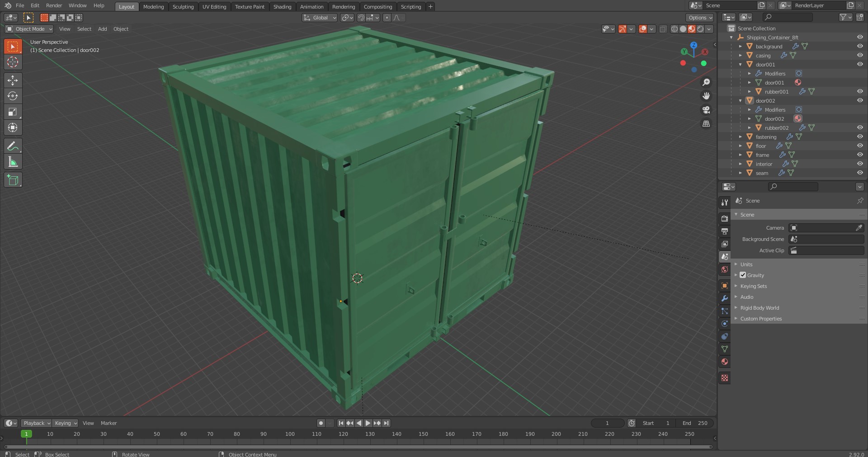This screenshot has height=457, width=868.
Task: Open the Object Mode dropdown
Action: [29, 29]
